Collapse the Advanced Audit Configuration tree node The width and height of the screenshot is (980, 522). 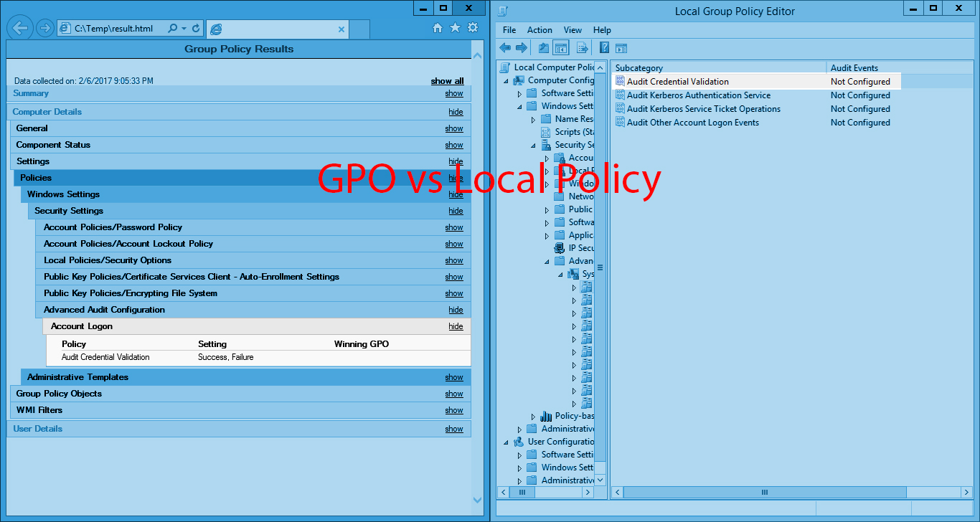[x=547, y=260]
